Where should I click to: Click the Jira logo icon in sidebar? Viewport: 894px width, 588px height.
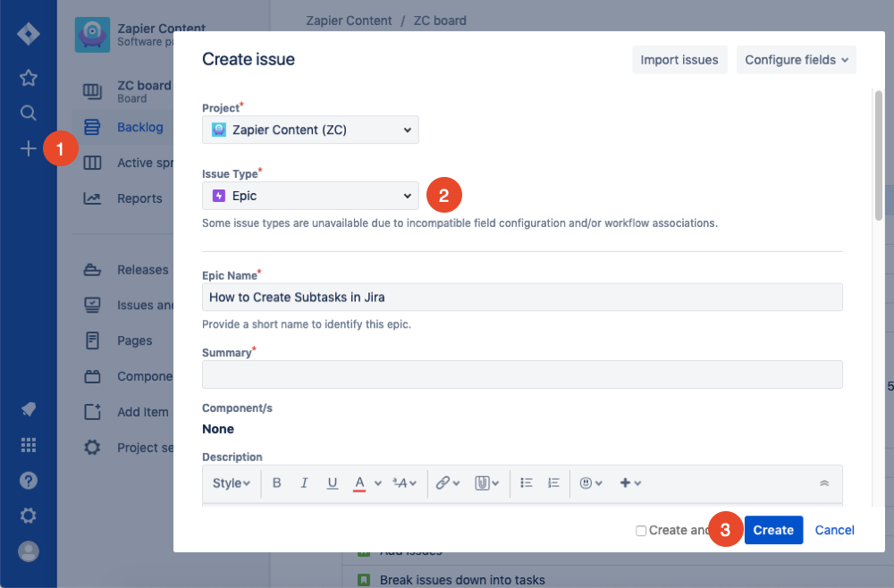28,34
